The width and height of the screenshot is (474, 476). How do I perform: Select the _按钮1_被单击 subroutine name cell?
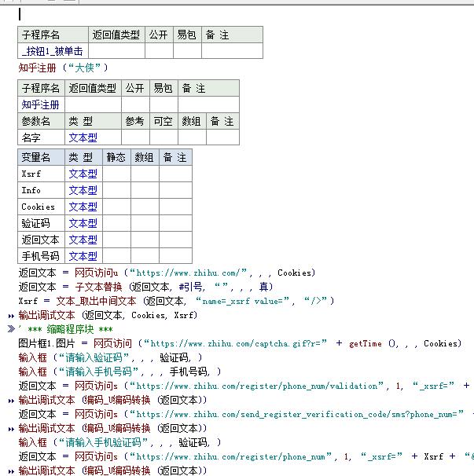[x=53, y=51]
